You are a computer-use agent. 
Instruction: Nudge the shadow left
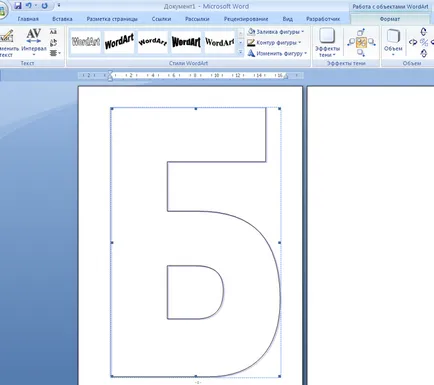(x=351, y=42)
